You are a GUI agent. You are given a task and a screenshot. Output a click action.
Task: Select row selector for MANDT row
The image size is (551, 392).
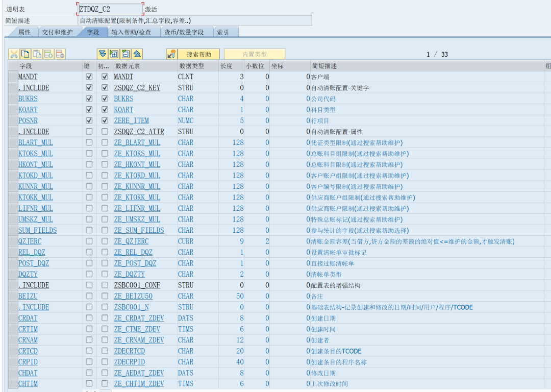[13, 77]
